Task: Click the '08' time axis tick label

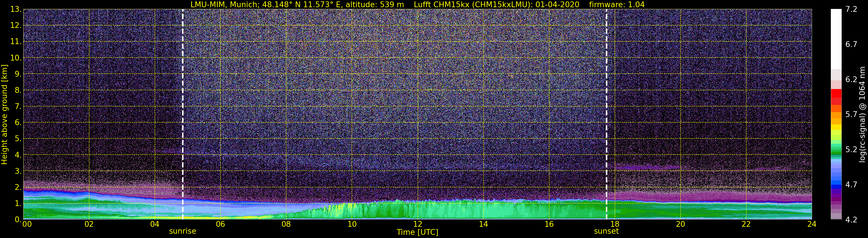Action: 286,224
